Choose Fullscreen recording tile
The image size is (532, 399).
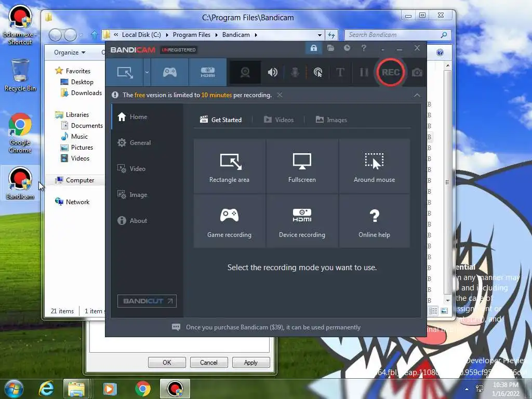click(x=302, y=166)
